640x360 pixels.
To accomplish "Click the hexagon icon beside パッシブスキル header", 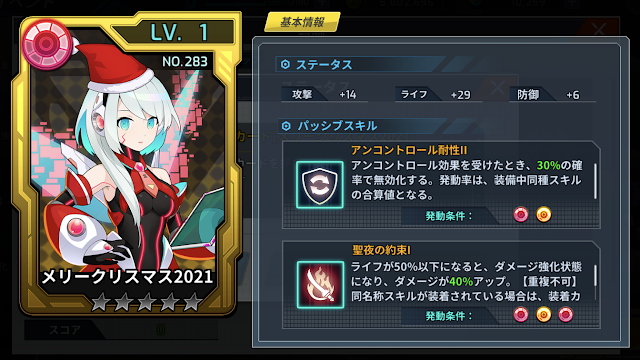I will [286, 126].
